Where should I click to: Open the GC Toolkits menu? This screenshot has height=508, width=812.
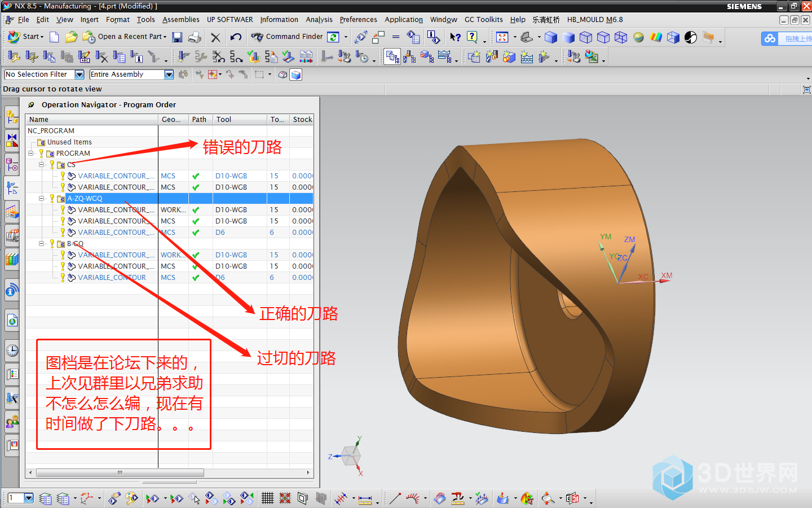(x=483, y=20)
